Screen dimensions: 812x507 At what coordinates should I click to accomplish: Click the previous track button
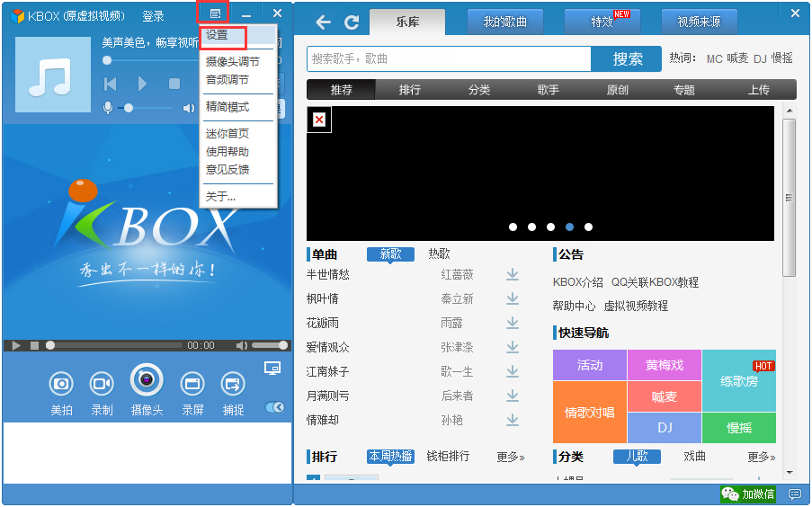(x=111, y=84)
